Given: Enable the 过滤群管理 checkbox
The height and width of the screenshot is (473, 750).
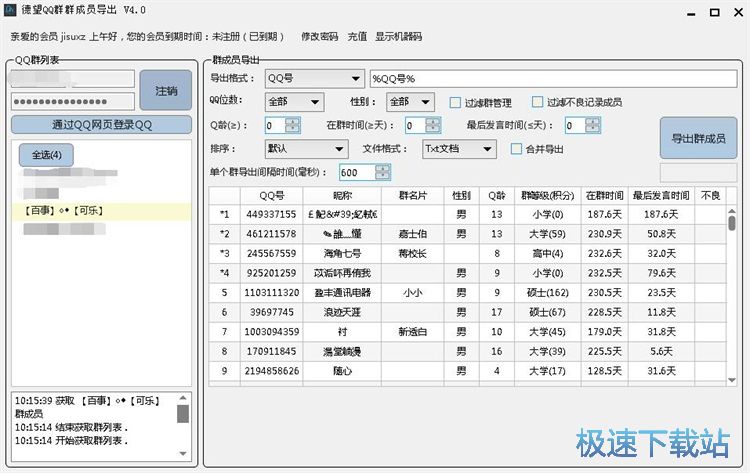Looking at the screenshot, I should pos(456,102).
